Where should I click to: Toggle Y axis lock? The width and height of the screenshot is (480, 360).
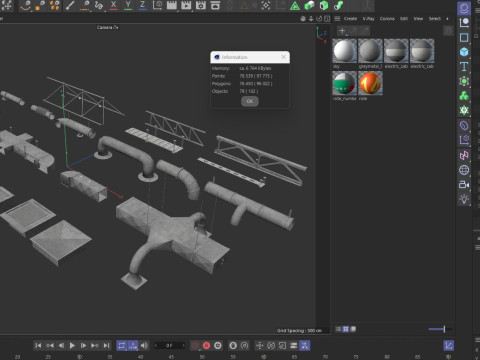(128, 5)
